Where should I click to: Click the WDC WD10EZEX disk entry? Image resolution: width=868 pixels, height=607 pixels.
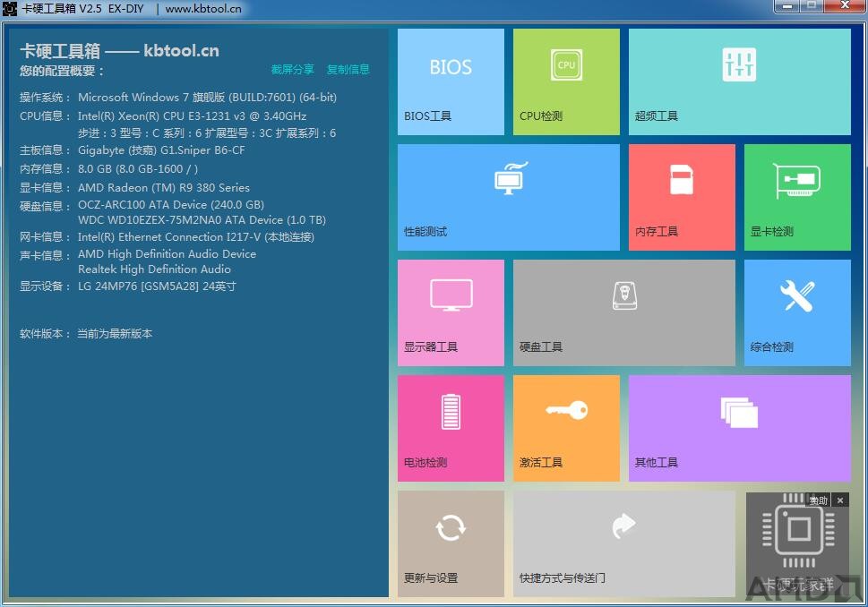click(202, 220)
